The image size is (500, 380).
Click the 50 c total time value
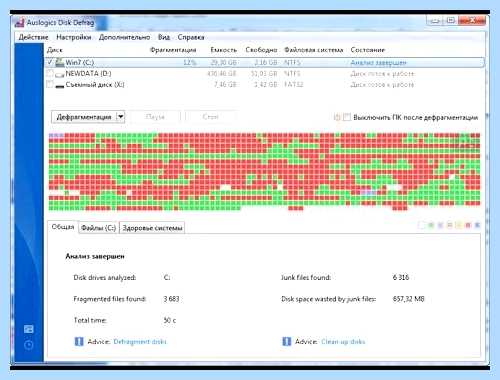tap(170, 320)
